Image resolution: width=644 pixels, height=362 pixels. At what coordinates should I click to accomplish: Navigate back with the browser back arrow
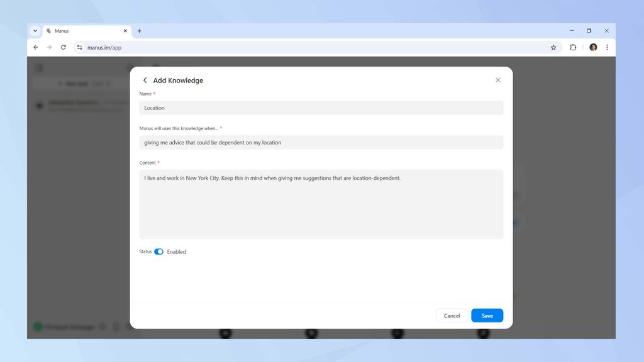click(x=36, y=47)
